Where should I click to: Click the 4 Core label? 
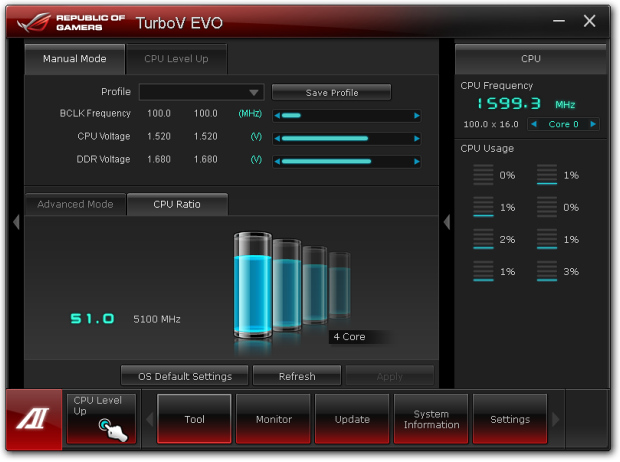[350, 337]
